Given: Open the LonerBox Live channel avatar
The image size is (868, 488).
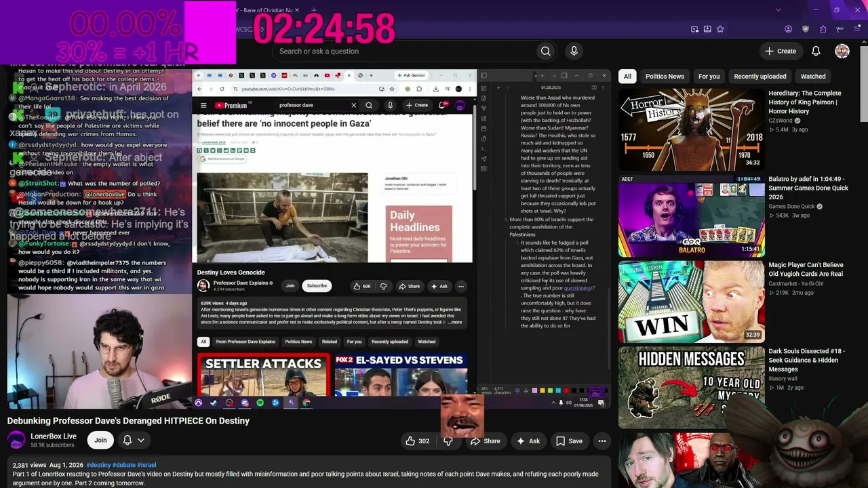Looking at the screenshot, I should coord(16,441).
